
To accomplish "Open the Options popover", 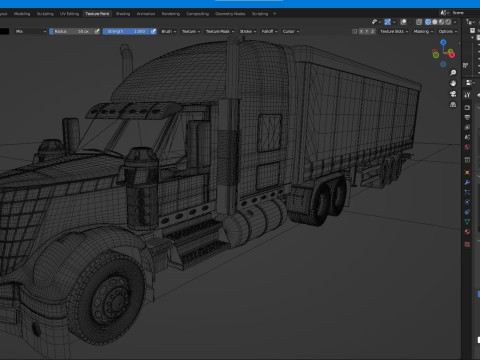I will point(448,31).
